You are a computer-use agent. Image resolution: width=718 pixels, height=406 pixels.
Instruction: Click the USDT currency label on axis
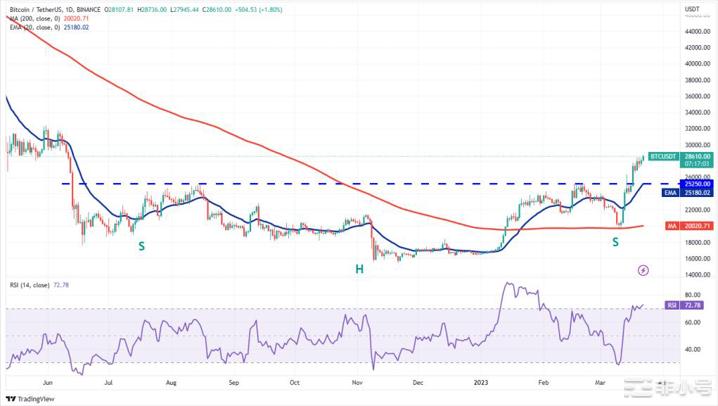point(691,10)
